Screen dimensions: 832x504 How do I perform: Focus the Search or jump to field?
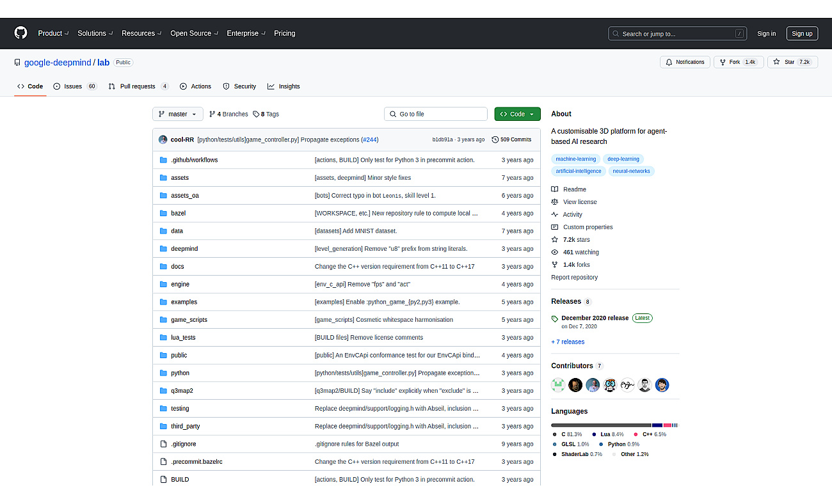click(x=678, y=34)
